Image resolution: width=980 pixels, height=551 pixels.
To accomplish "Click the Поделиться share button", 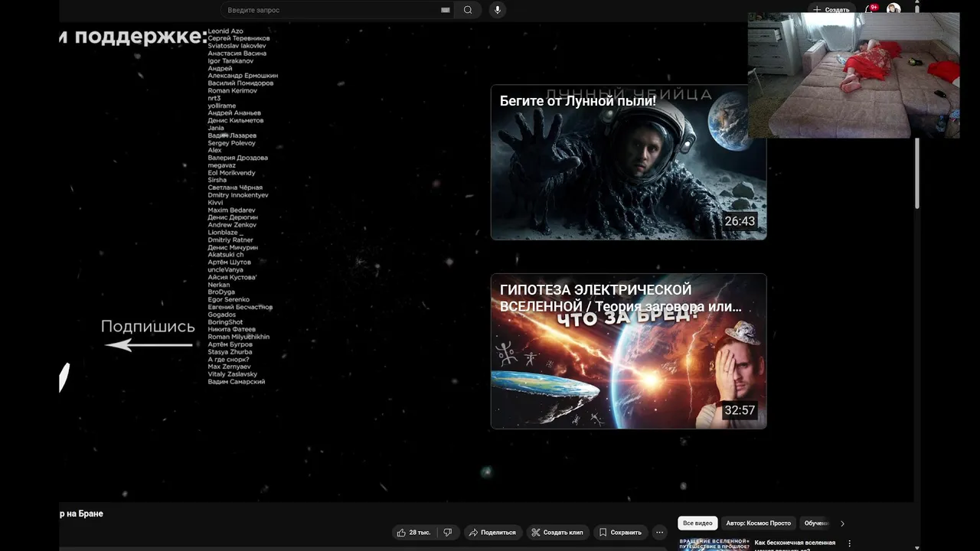I will click(x=492, y=533).
